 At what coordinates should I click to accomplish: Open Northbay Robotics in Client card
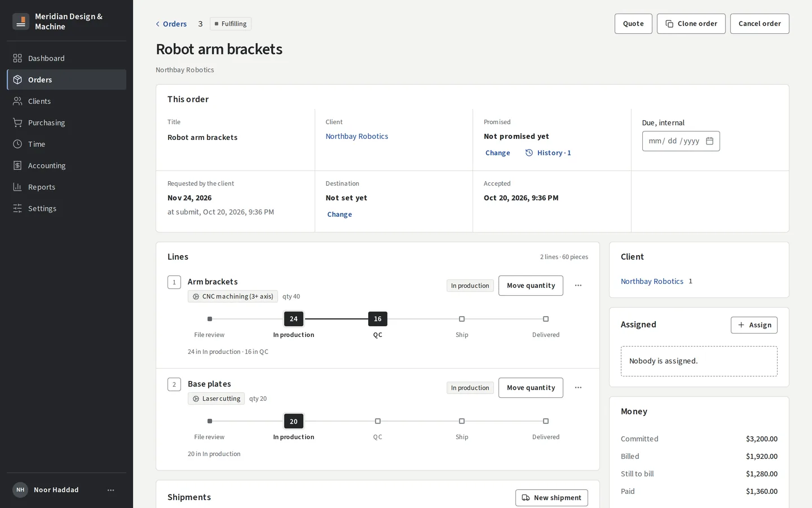[x=652, y=281]
